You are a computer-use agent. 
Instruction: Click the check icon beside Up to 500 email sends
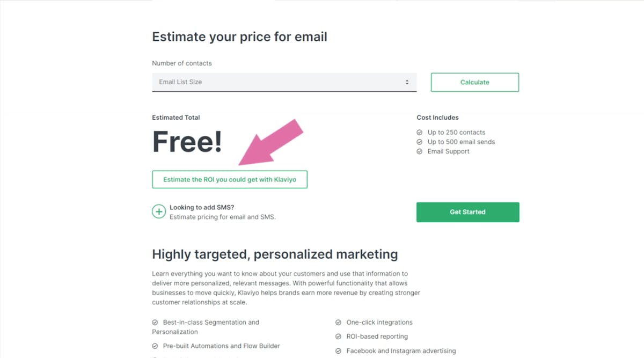click(x=420, y=142)
